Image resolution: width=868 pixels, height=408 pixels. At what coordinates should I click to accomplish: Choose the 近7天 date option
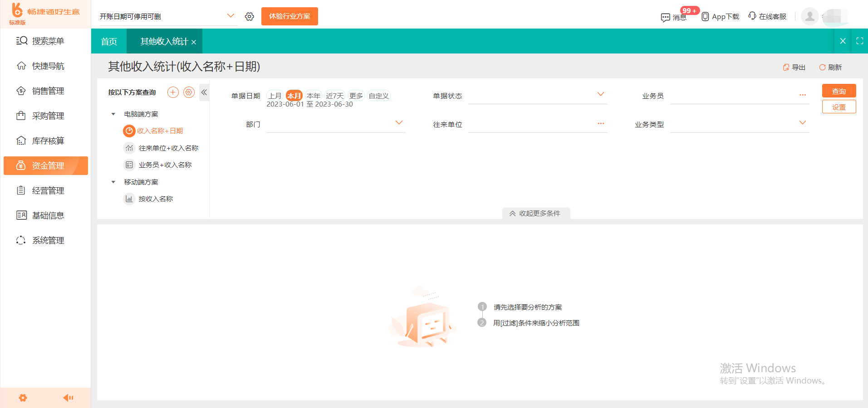coord(334,95)
